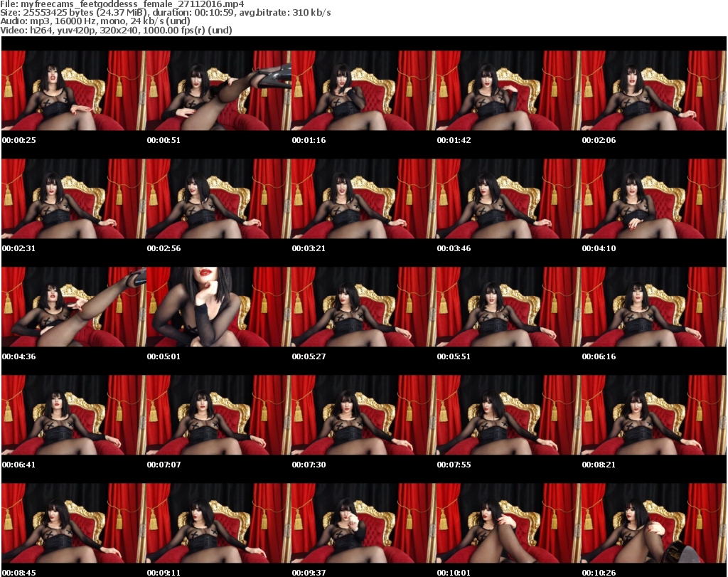Open the thumbnail above timestamp 00:01:16
The height and width of the screenshot is (577, 728).
[364, 90]
